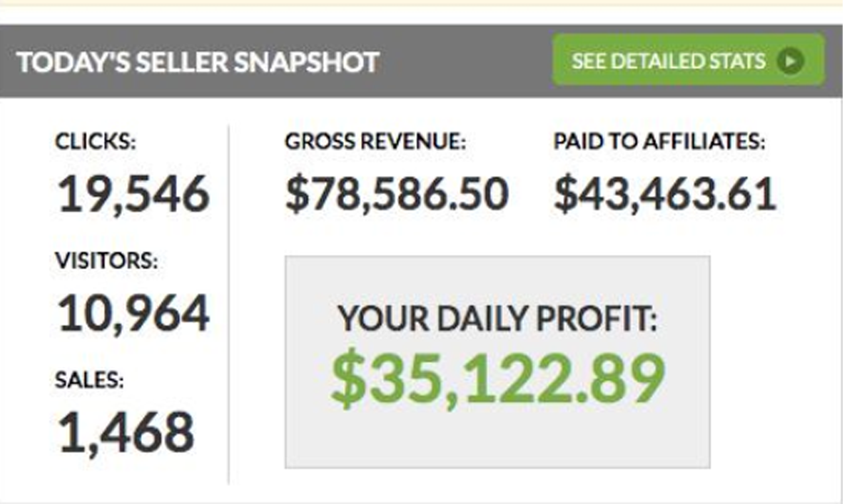Click the Sales label

(89, 380)
